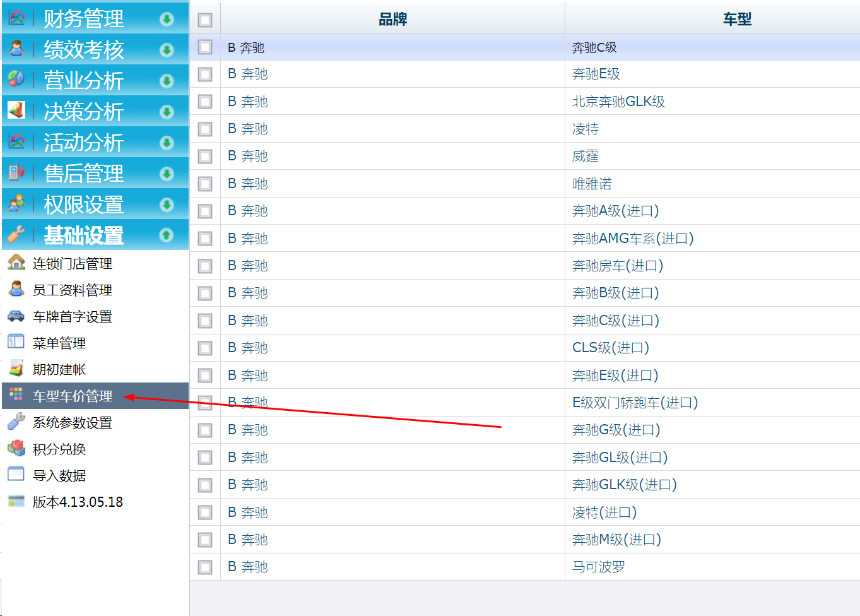Click the gift icon beside 积分兑换

point(16,448)
